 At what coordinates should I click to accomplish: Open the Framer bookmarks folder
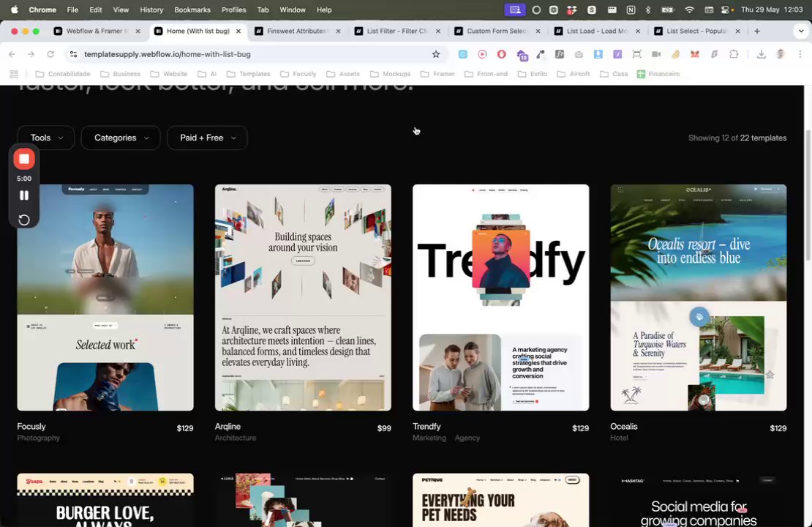click(x=437, y=74)
